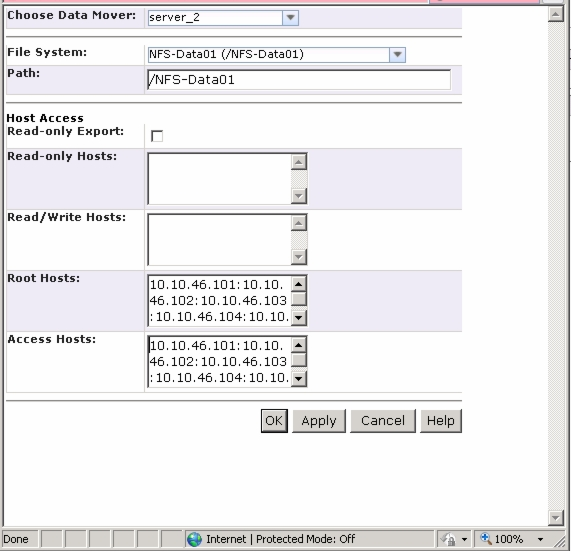
Task: Click the Root Hosts scrollbar thumb
Action: click(299, 299)
